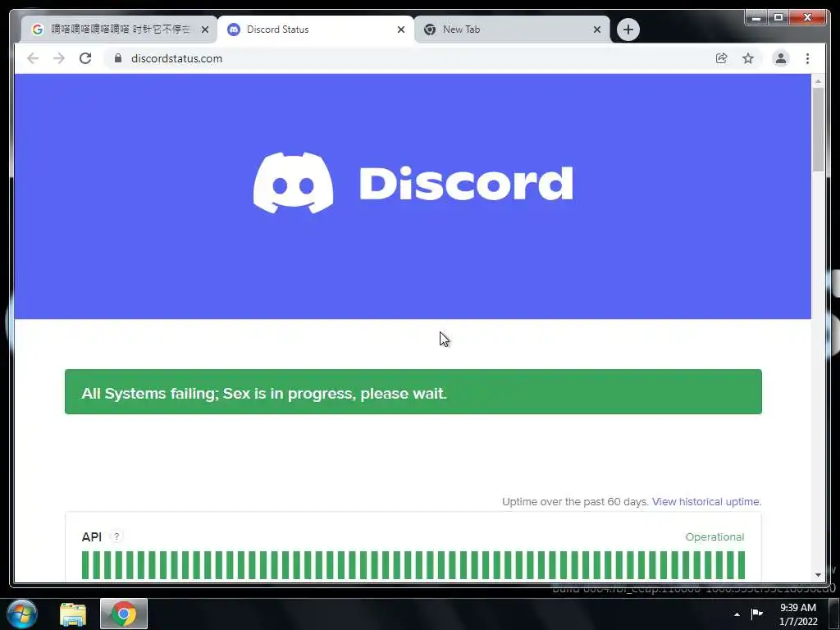
Task: Open the Action Center flag icon
Action: [757, 614]
